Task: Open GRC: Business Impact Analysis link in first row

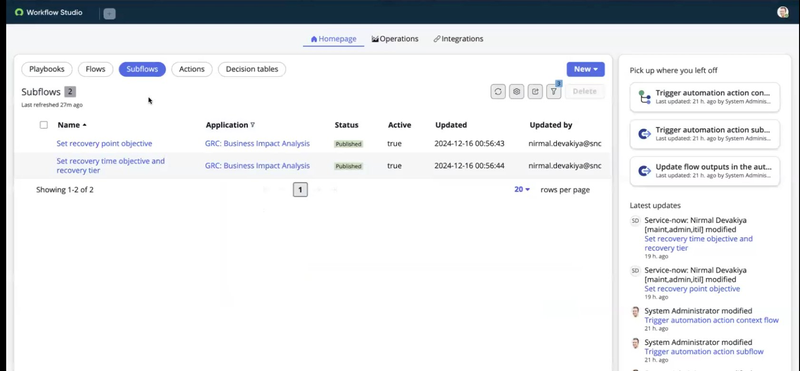Action: tap(257, 144)
